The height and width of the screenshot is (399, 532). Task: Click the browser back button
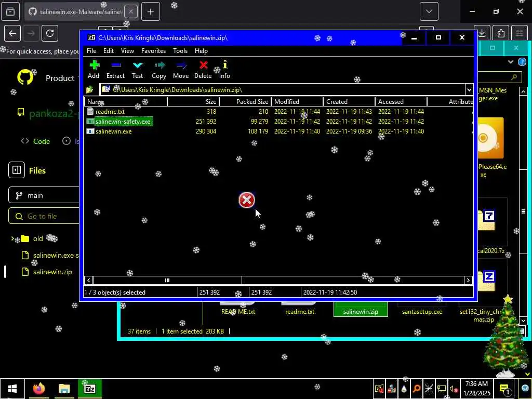pos(12,33)
